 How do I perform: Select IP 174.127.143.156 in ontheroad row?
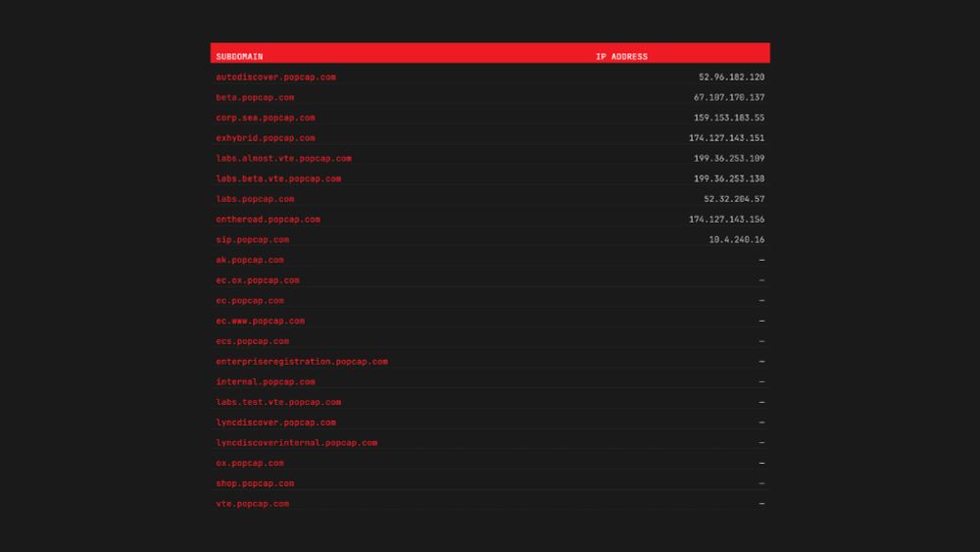pos(726,220)
